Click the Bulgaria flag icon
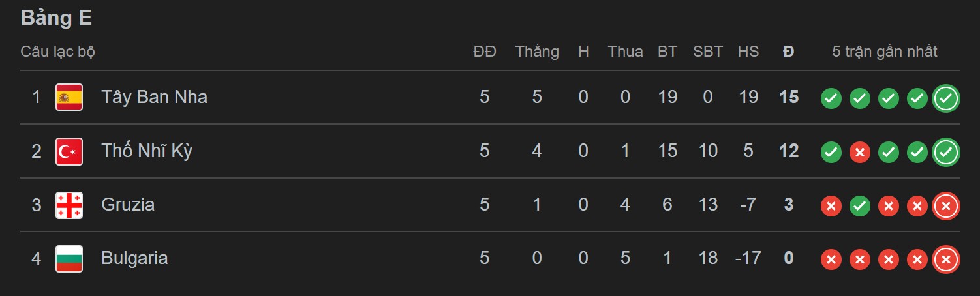Screen dimensions: 980x296 pos(69,258)
